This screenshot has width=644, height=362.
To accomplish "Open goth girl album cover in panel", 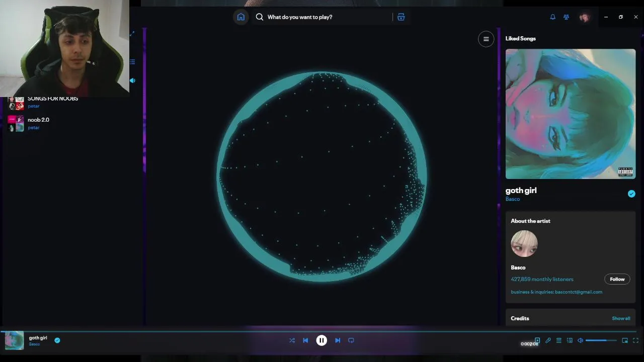I will click(571, 114).
